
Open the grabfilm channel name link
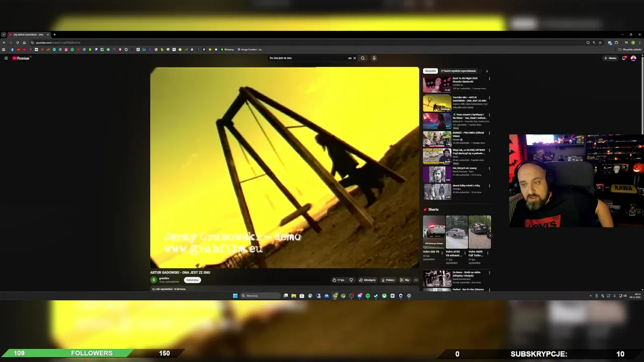coord(164,279)
